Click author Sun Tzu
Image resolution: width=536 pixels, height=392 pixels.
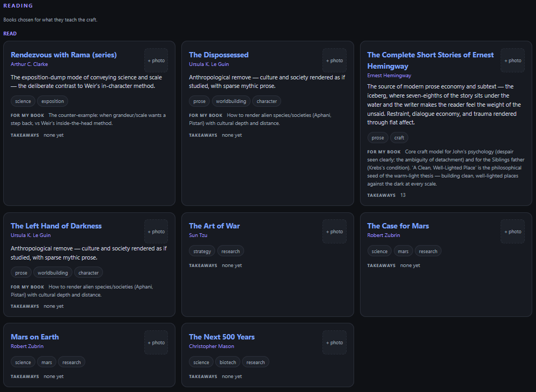(x=198, y=235)
